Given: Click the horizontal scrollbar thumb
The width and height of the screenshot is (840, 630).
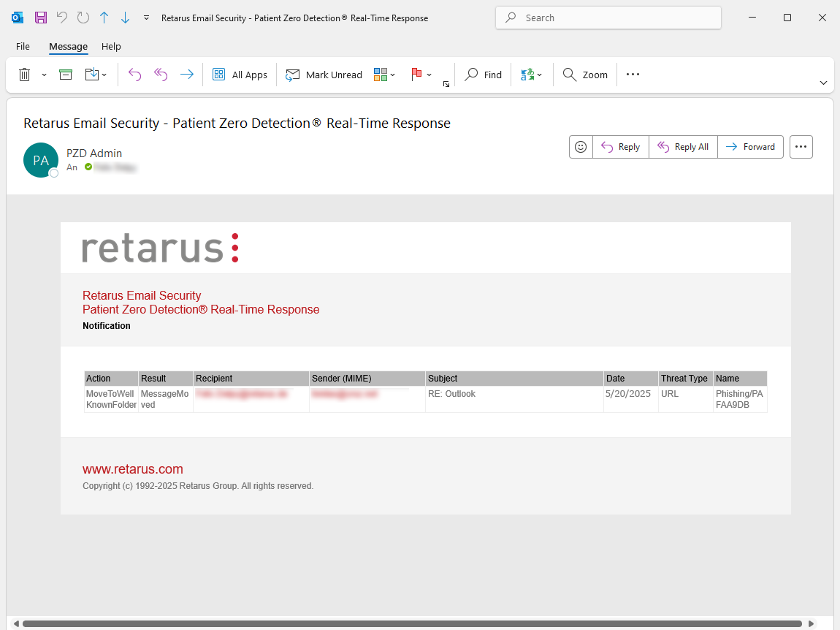Looking at the screenshot, I should (412, 623).
